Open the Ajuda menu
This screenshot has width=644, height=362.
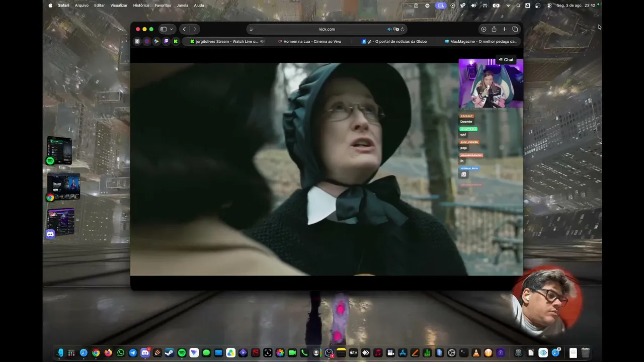click(199, 6)
